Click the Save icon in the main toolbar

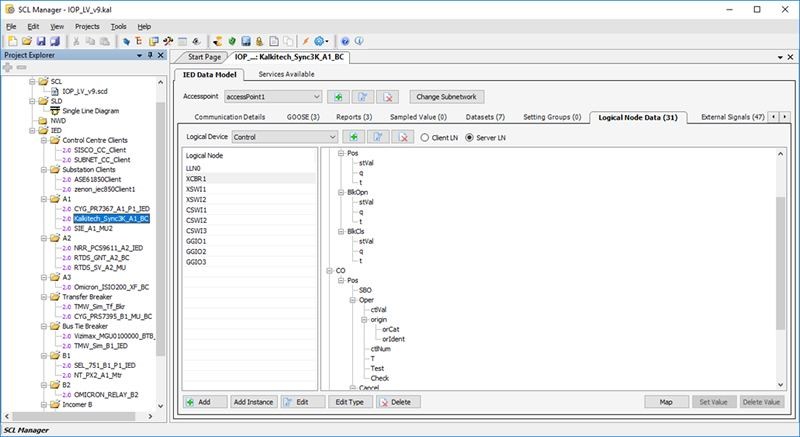coord(40,42)
